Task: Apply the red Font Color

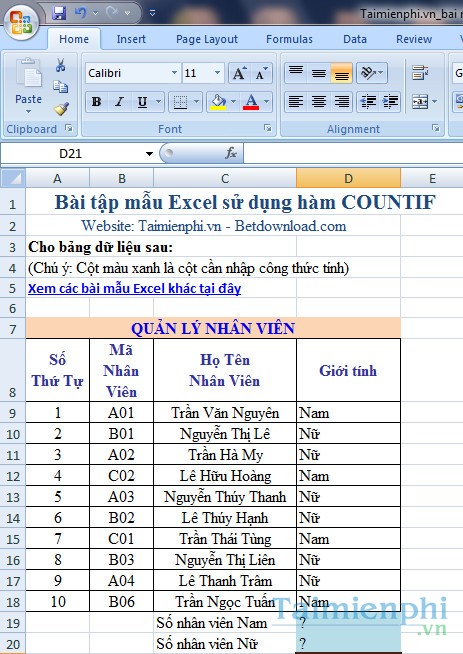Action: (x=251, y=101)
